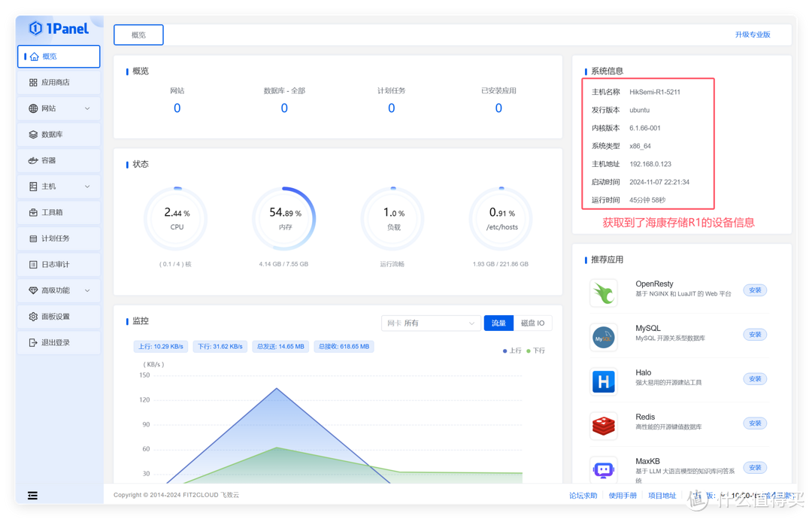Open the 计划任务 scheduled tasks sidebar icon
The width and height of the screenshot is (812, 519).
pos(33,238)
